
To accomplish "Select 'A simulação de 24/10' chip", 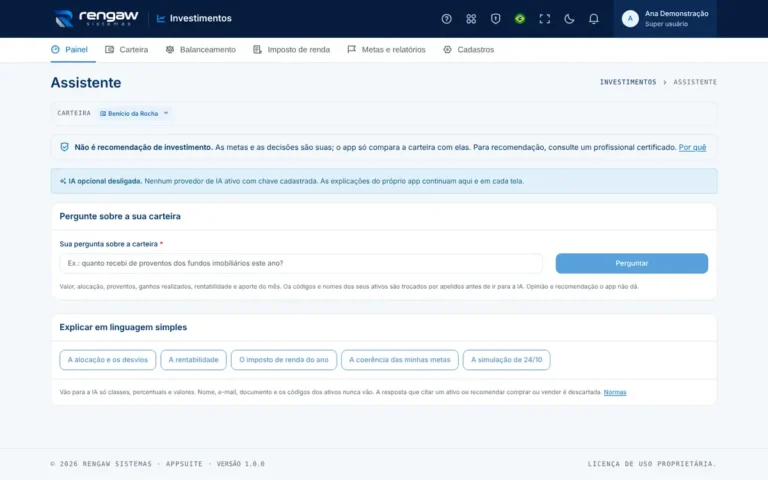I will [506, 360].
